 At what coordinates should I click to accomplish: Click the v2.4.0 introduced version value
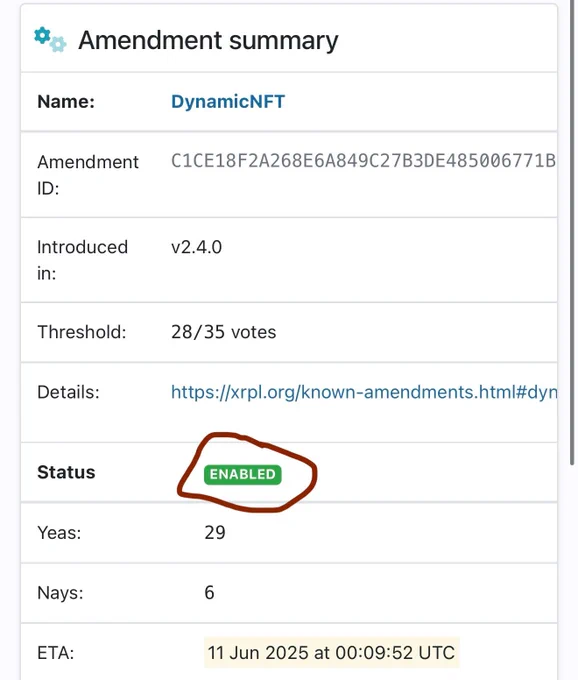coord(196,247)
